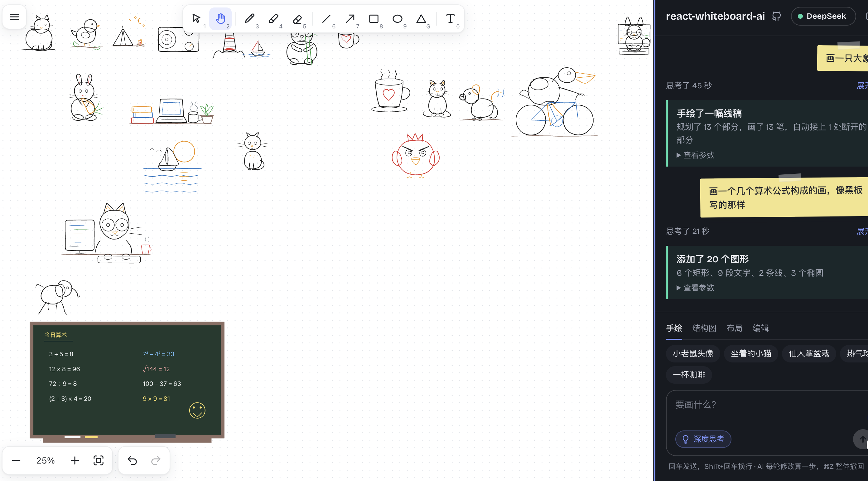Choose the 坐着的小猫 suggestion chip

pyautogui.click(x=751, y=354)
